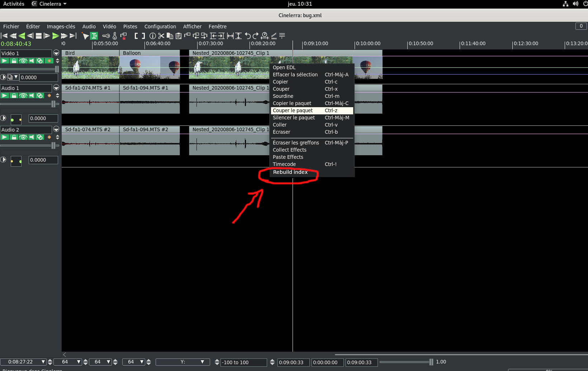Click the Activités button in top bar

(14, 4)
